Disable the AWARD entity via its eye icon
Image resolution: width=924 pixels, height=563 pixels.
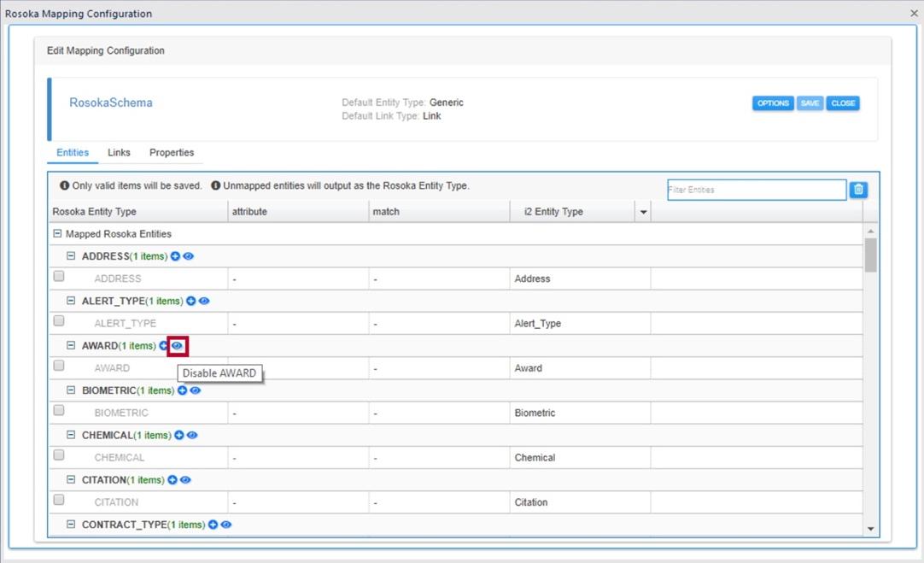pos(177,346)
